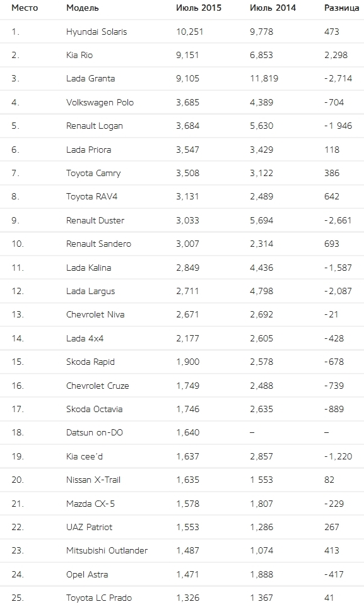Click the Место column header
364x609 pixels.
click(25, 8)
